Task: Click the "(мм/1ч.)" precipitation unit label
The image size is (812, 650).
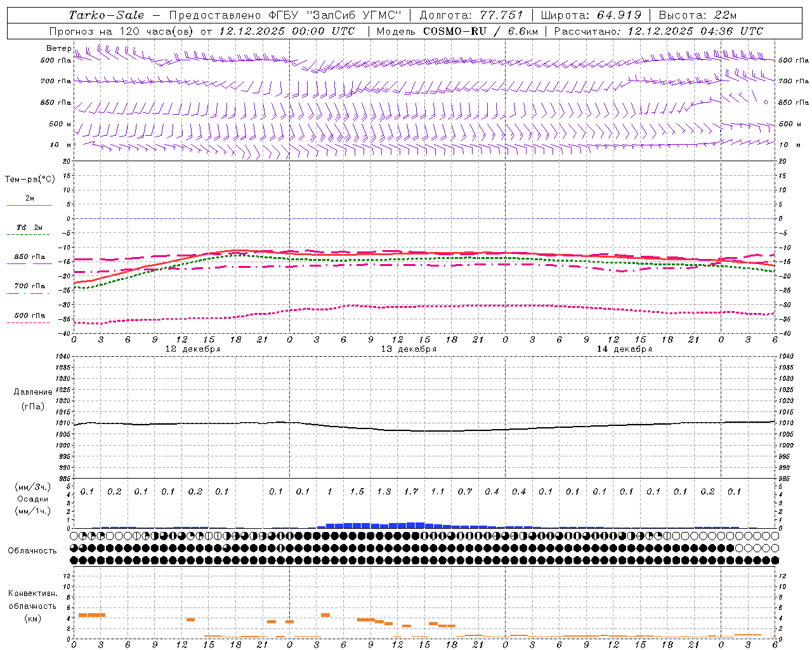Action: (x=33, y=511)
